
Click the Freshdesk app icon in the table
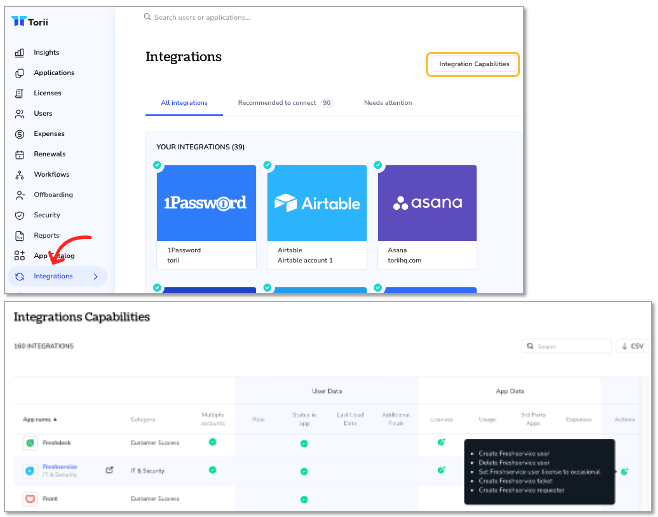[30, 443]
